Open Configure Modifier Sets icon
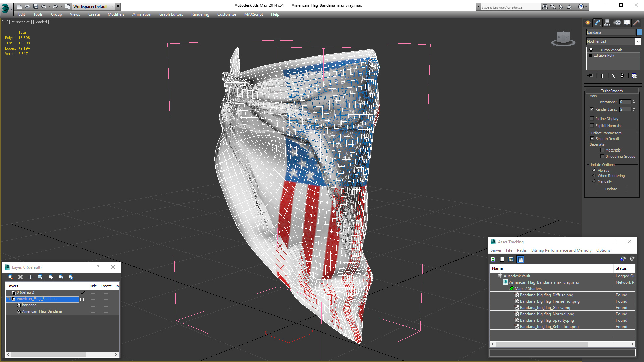Viewport: 644px width, 362px height. click(x=634, y=76)
